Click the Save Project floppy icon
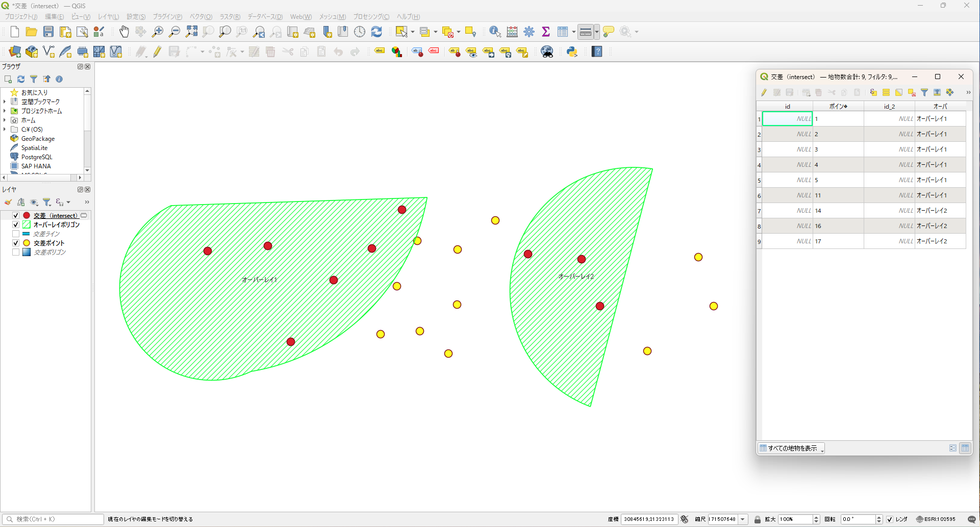The height and width of the screenshot is (527, 980). click(48, 32)
